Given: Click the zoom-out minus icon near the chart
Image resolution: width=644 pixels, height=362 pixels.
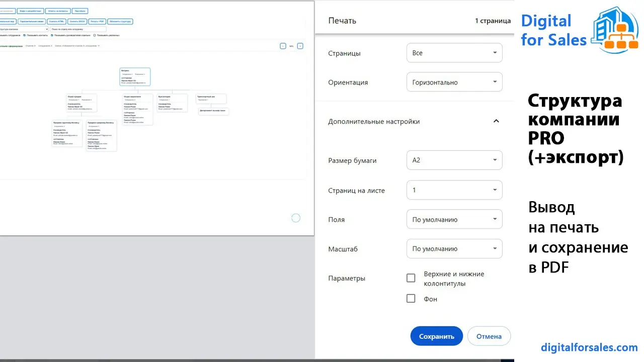Looking at the screenshot, I should [283, 46].
